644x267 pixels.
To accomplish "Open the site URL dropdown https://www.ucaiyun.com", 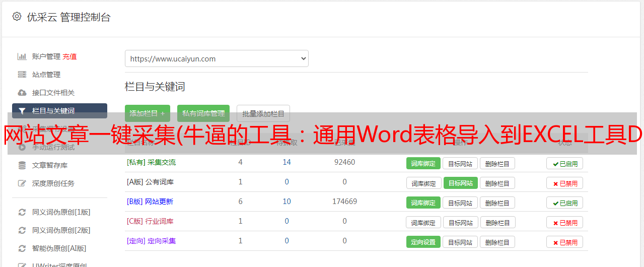I will click(x=217, y=58).
